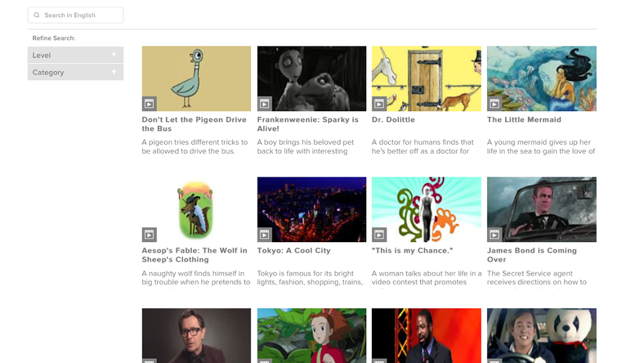Screen dimensions: 644x363
Task: Open the Level refine search panel
Action: (x=75, y=54)
